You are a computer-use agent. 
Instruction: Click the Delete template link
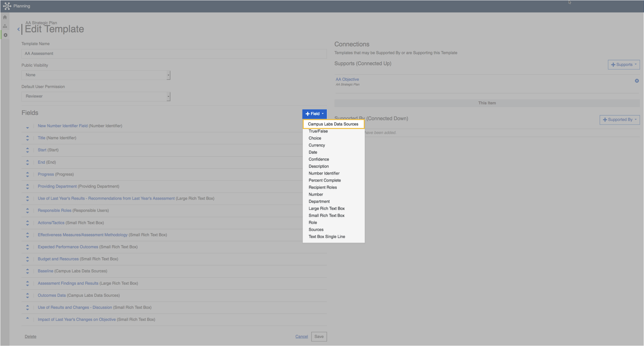click(x=31, y=337)
